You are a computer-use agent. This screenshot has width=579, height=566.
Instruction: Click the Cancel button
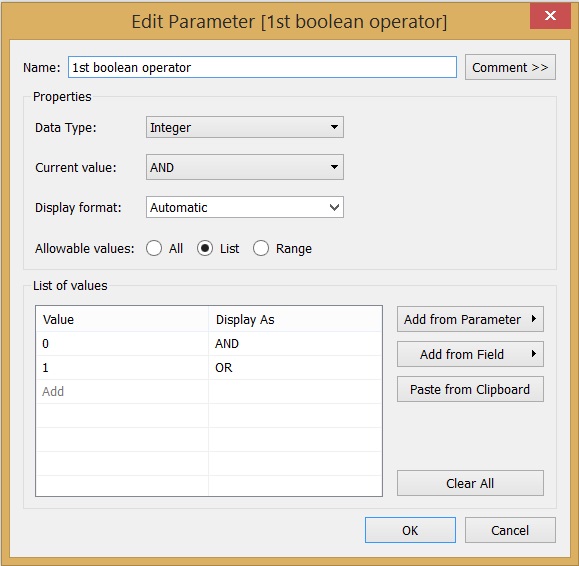(510, 530)
